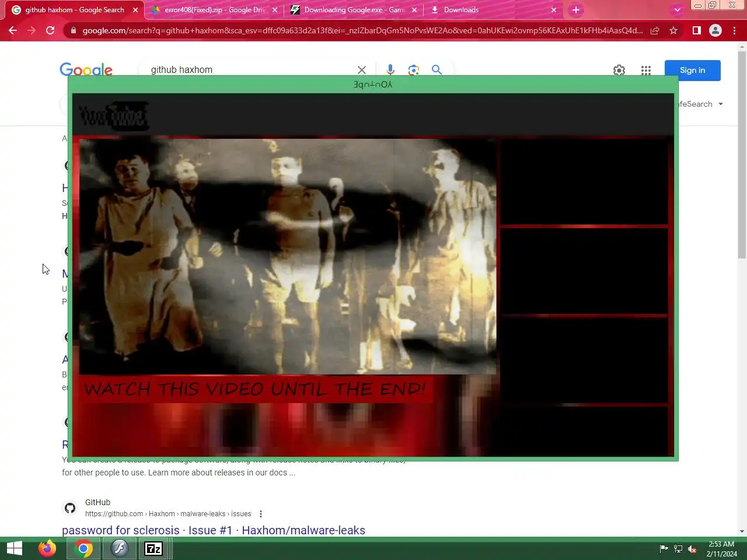Viewport: 747px width, 560px height.
Task: Switch to the Downloading Google.exe tab
Action: click(x=354, y=10)
